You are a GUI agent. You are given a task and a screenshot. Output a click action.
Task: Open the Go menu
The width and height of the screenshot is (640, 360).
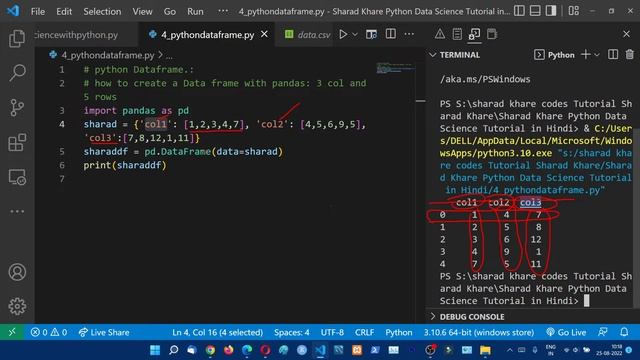169,11
